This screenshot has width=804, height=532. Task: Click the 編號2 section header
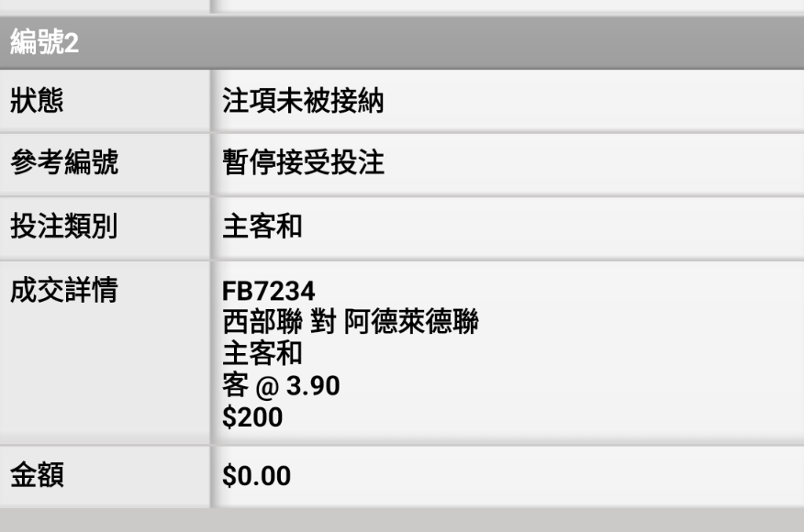click(x=402, y=42)
